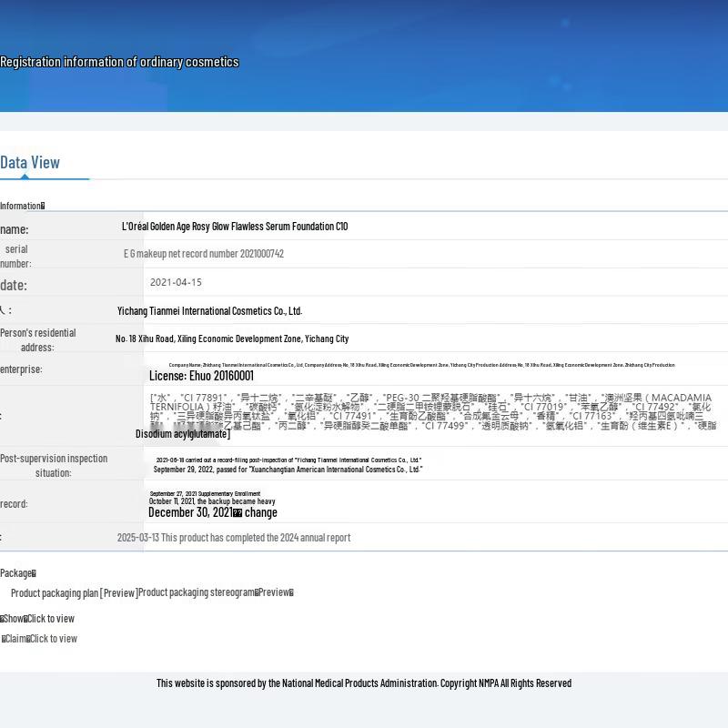This screenshot has width=728, height=728.
Task: Click the record number 2021000742 text
Action: click(x=204, y=254)
